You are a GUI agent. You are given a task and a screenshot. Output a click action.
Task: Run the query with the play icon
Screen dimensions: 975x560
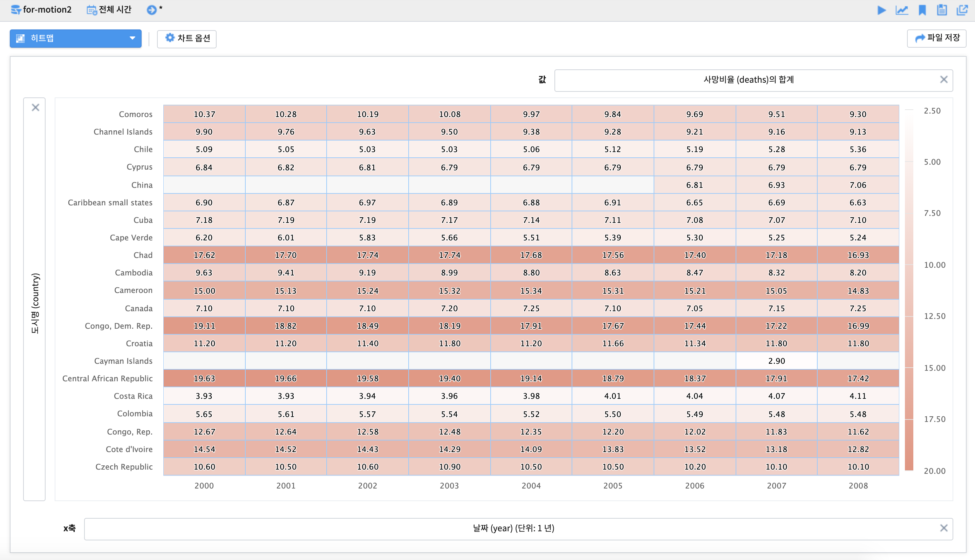(881, 10)
